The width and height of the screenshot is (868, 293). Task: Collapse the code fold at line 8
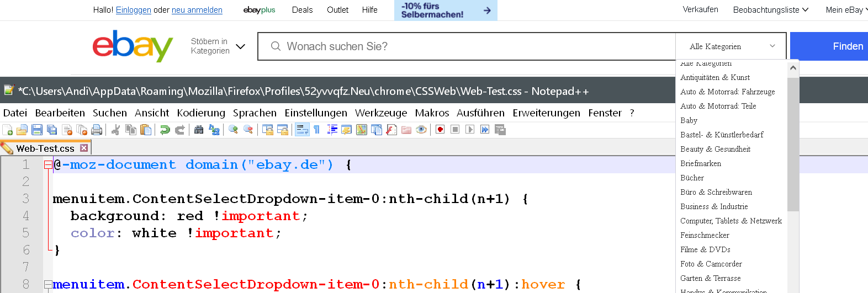48,284
